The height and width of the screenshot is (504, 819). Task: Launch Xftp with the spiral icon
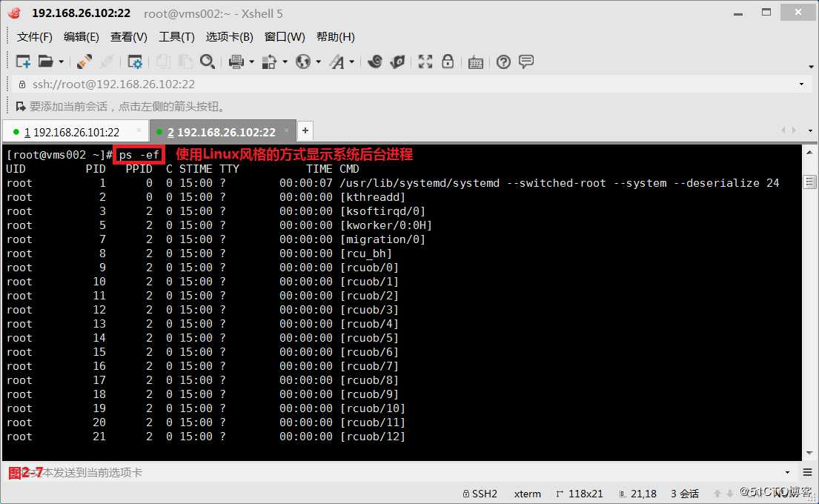[x=374, y=62]
